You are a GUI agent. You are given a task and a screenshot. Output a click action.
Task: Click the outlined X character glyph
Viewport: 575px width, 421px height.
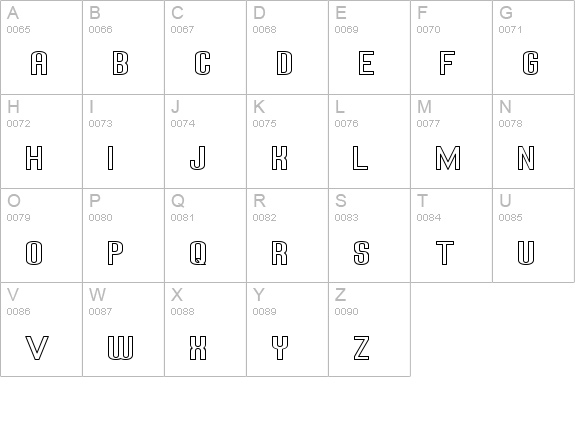pos(198,347)
